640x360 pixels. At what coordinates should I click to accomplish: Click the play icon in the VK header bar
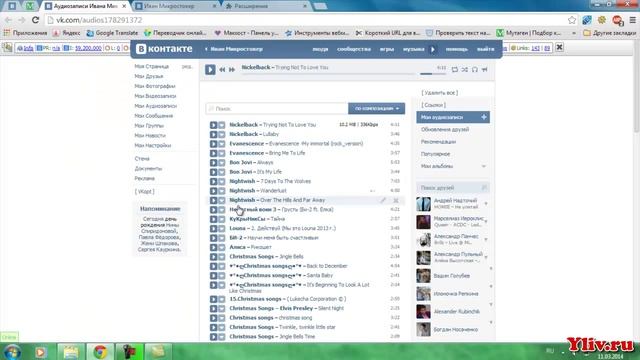[x=433, y=49]
